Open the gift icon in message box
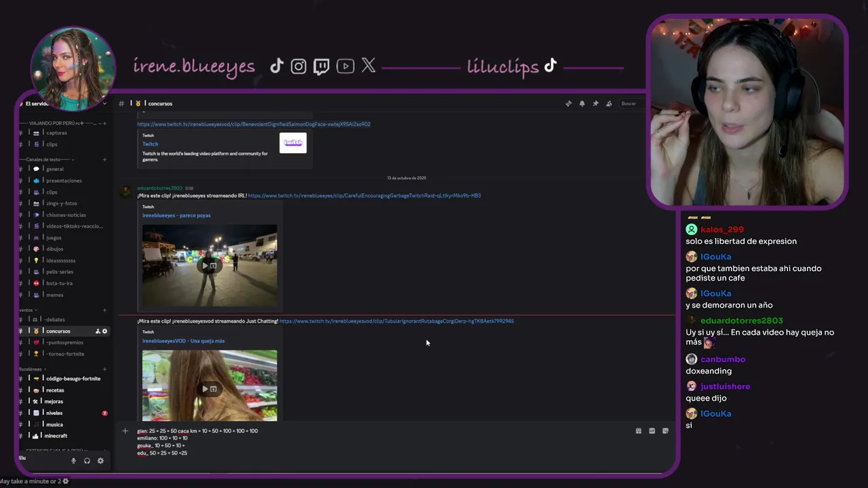The width and height of the screenshot is (868, 488). click(638, 431)
